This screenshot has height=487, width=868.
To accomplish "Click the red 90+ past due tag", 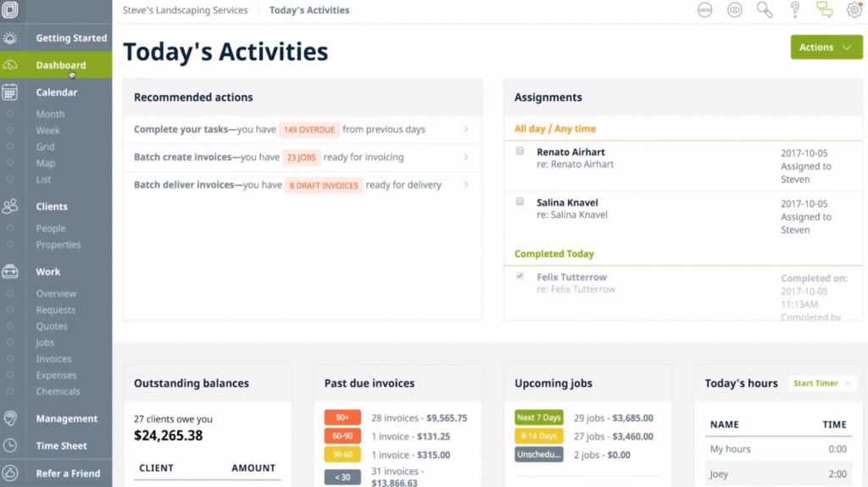I will pos(342,417).
